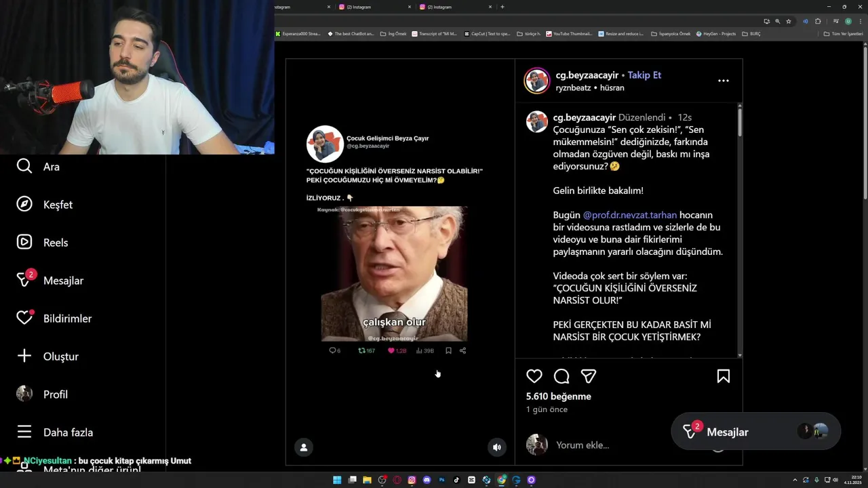The height and width of the screenshot is (488, 868).
Task: Open a new browser tab
Action: click(x=502, y=7)
